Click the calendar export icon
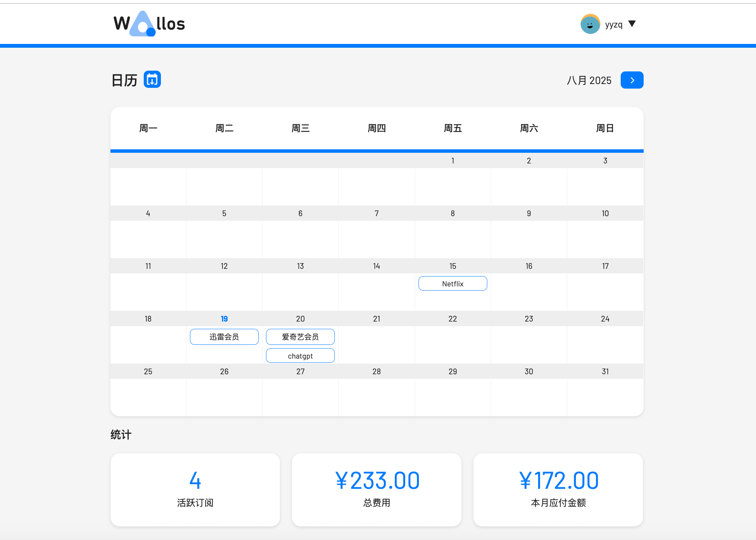This screenshot has height=540, width=756. click(x=152, y=79)
